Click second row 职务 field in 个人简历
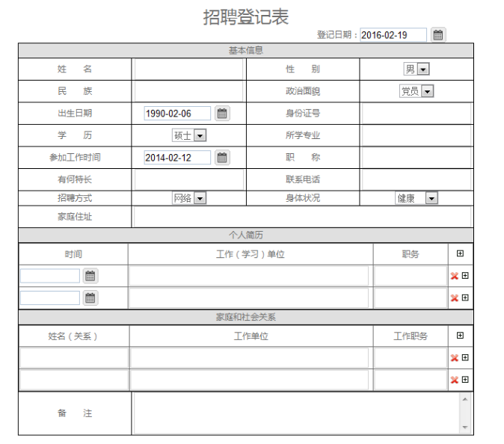504x444 pixels. pyautogui.click(x=411, y=298)
